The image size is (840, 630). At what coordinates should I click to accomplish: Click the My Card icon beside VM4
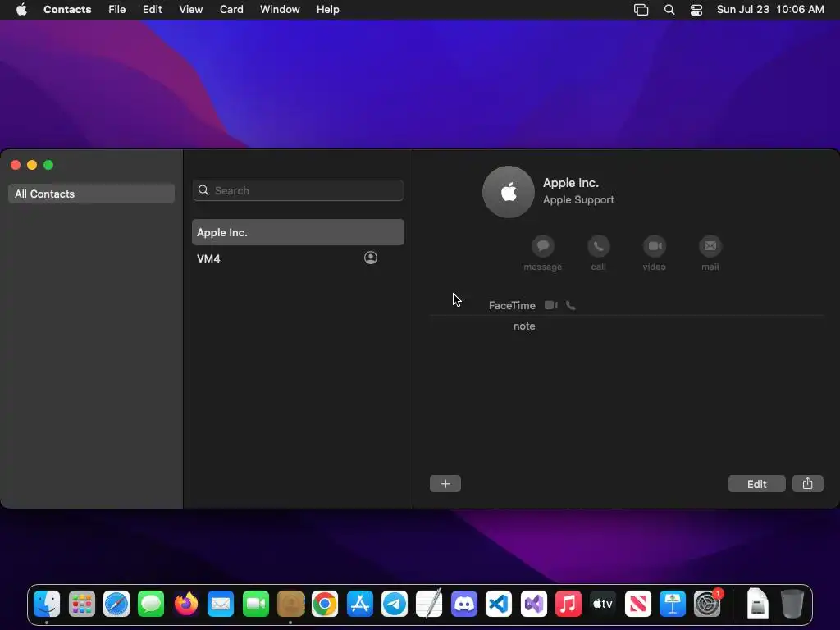click(370, 258)
